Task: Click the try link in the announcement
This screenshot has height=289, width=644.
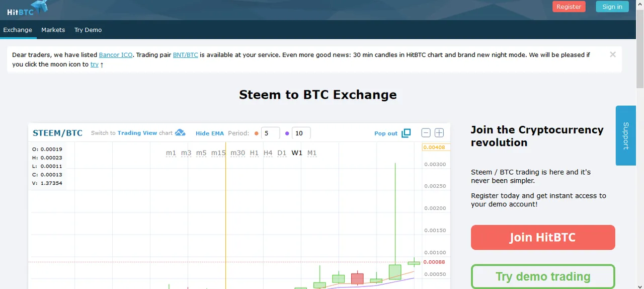Action: (x=94, y=64)
